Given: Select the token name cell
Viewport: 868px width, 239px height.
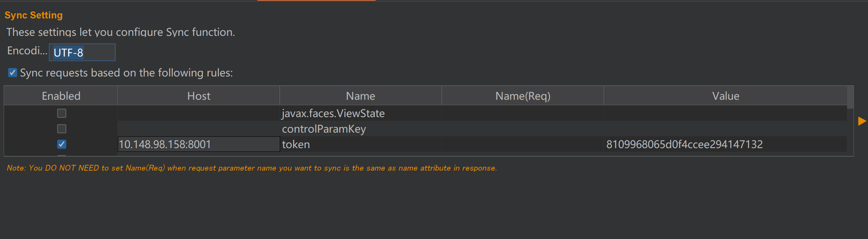Looking at the screenshot, I should click(361, 144).
